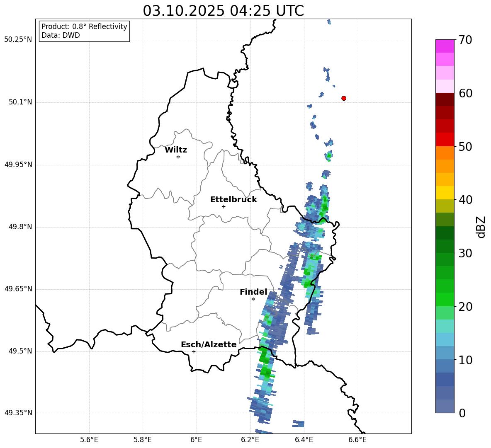Click the Data: DWD text
The height and width of the screenshot is (448, 491).
[61, 35]
